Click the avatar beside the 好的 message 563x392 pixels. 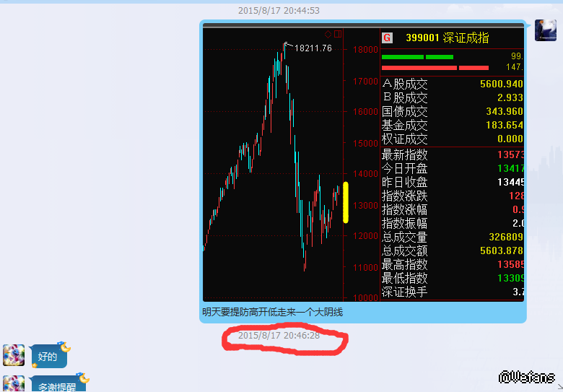[x=14, y=355]
